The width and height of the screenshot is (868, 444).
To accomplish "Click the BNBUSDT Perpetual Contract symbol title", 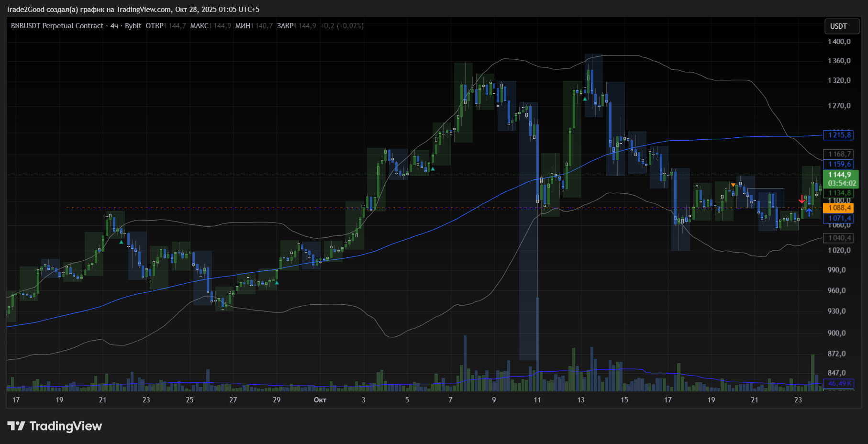I will click(57, 26).
